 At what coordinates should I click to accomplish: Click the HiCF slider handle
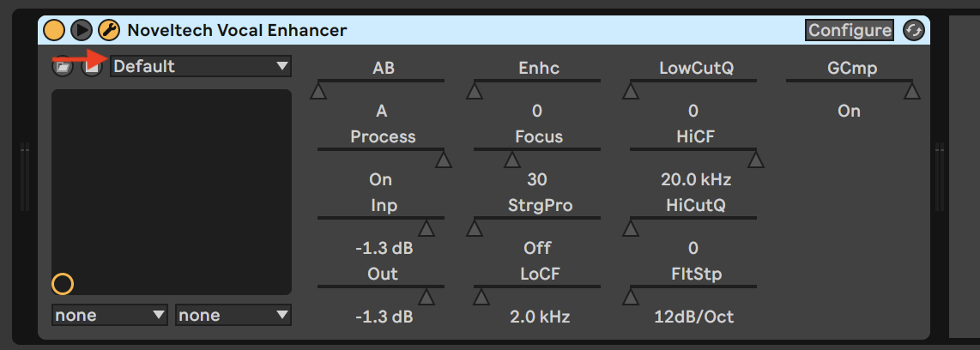[x=756, y=160]
